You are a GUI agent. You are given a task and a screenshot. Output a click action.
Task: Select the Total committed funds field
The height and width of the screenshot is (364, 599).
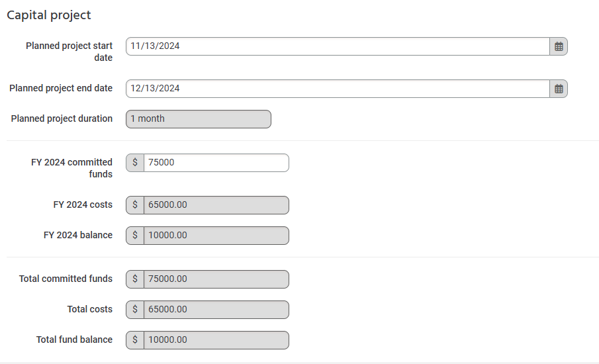pyautogui.click(x=216, y=279)
